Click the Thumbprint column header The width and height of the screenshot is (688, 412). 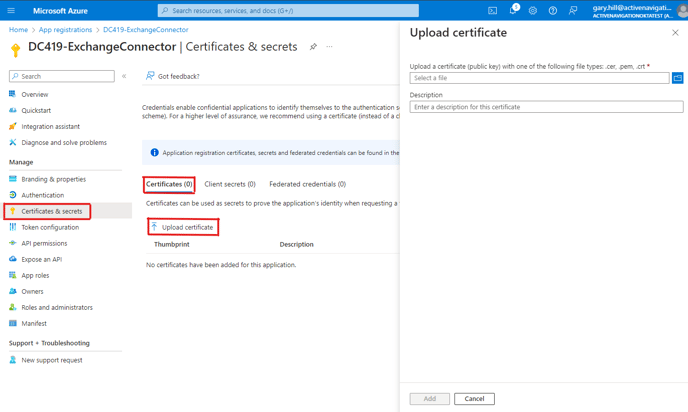pyautogui.click(x=172, y=244)
